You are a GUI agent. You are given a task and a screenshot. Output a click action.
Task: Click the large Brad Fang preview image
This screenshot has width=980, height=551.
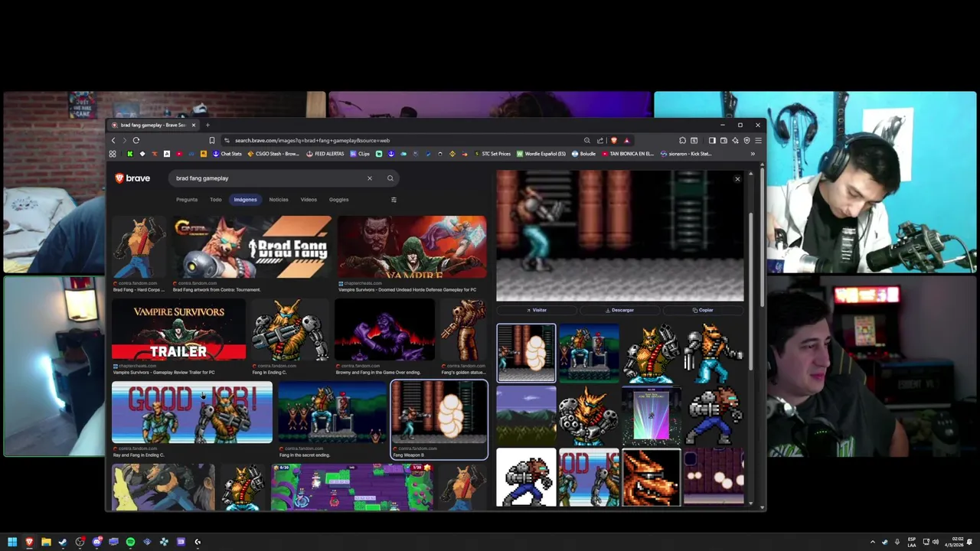(x=619, y=236)
